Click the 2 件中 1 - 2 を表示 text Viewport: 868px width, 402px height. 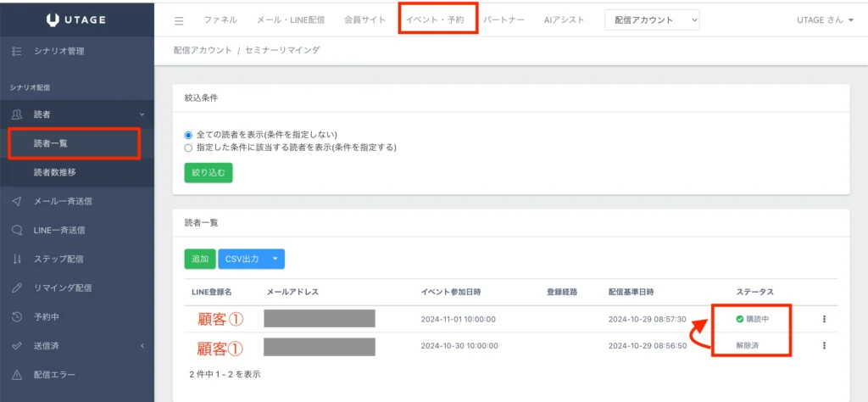pos(225,374)
